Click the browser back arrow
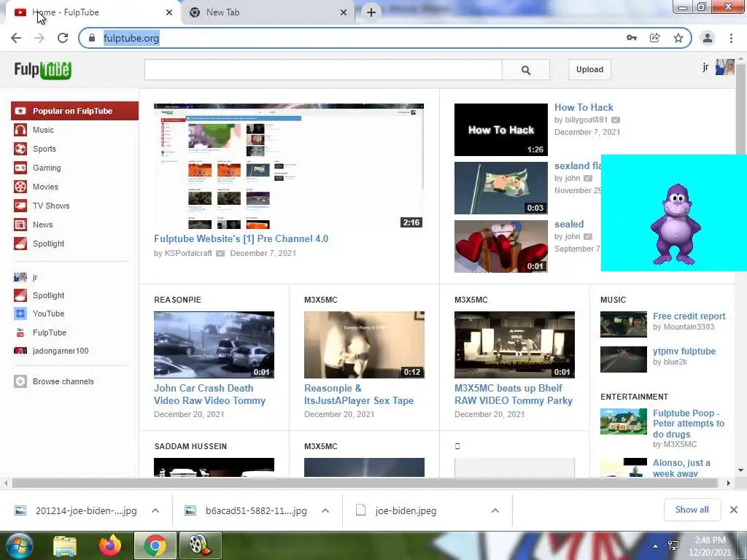 pyautogui.click(x=16, y=38)
